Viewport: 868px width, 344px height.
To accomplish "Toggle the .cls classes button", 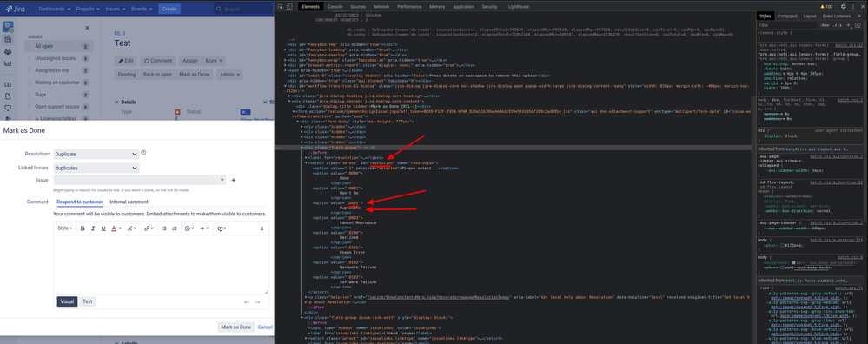I will 837,25.
